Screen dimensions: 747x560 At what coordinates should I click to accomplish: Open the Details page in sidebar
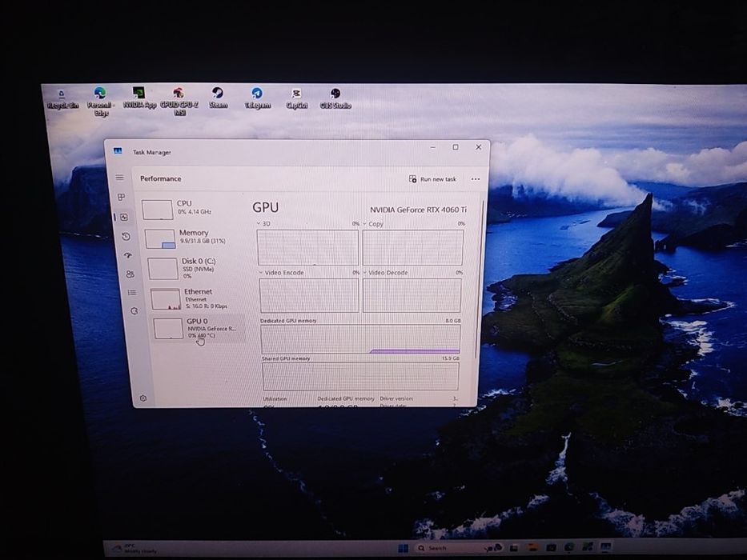[x=132, y=292]
